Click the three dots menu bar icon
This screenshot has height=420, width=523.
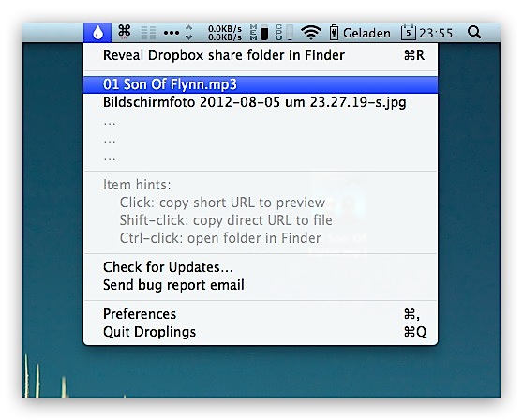[172, 33]
